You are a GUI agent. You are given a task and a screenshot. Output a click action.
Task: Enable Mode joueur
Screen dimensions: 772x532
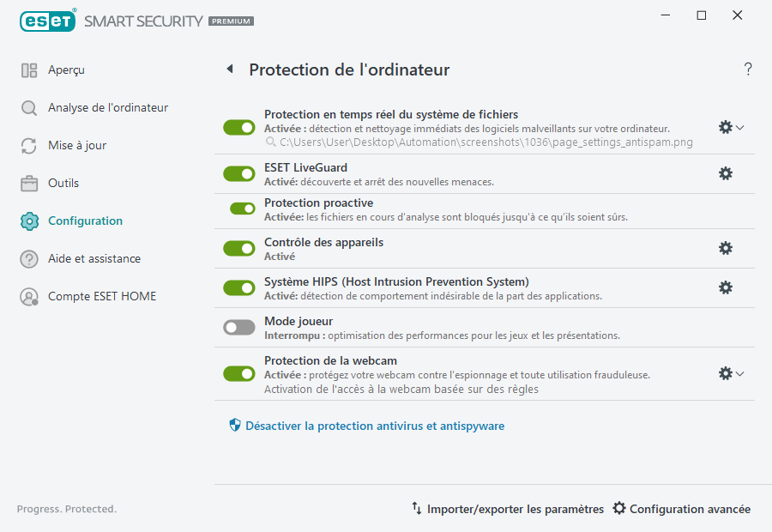238,327
